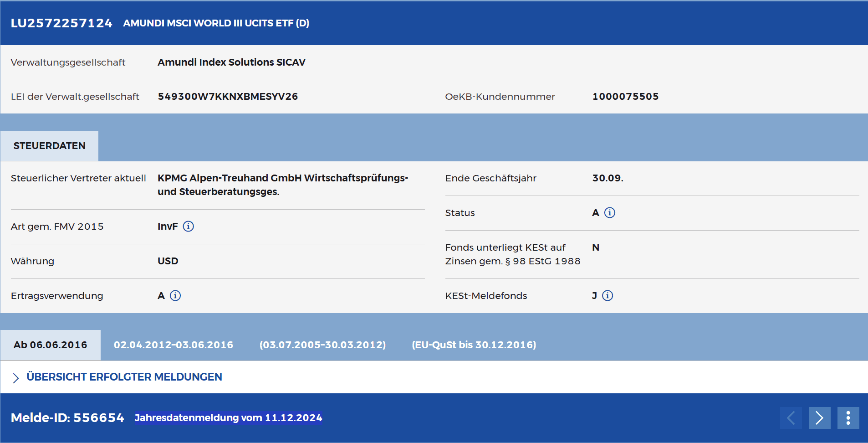Select ISIN LU2572257124 text
Screen dimensions: 868x443
[x=61, y=23]
